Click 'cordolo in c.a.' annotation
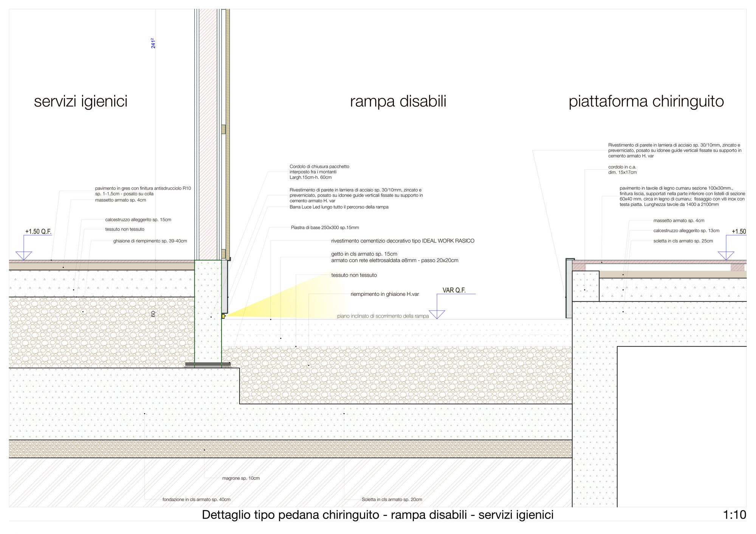The height and width of the screenshot is (534, 756). click(x=622, y=167)
